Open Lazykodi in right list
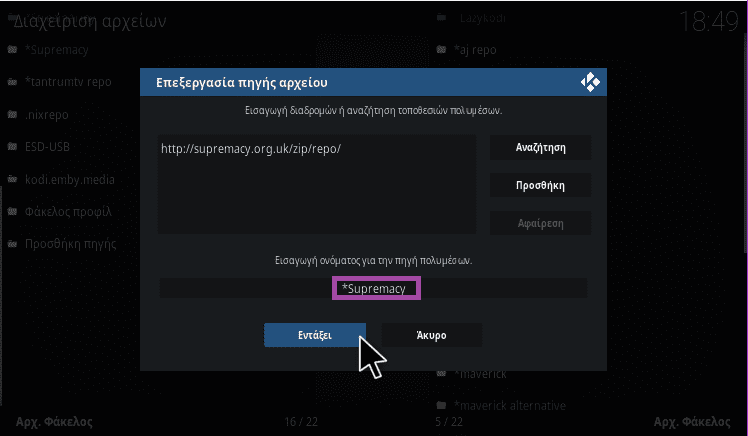748x436 pixels. 483,18
